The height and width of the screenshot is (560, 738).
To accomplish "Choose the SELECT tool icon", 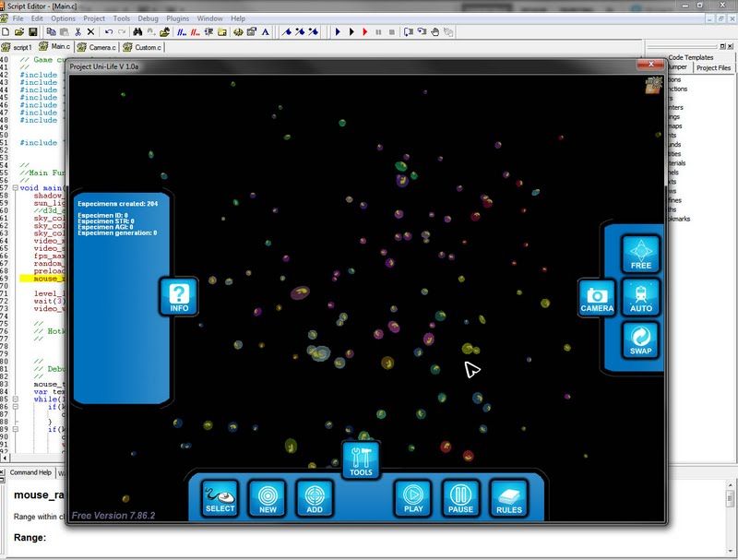I will [220, 498].
